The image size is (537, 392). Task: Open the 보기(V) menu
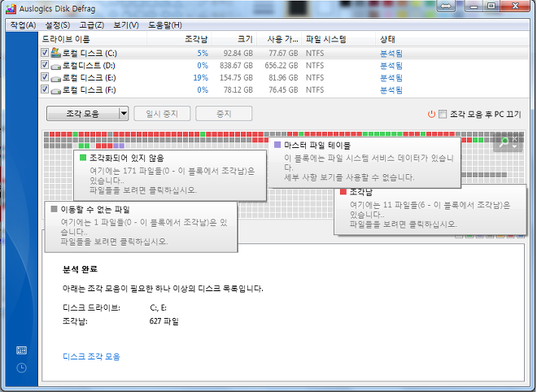point(126,25)
